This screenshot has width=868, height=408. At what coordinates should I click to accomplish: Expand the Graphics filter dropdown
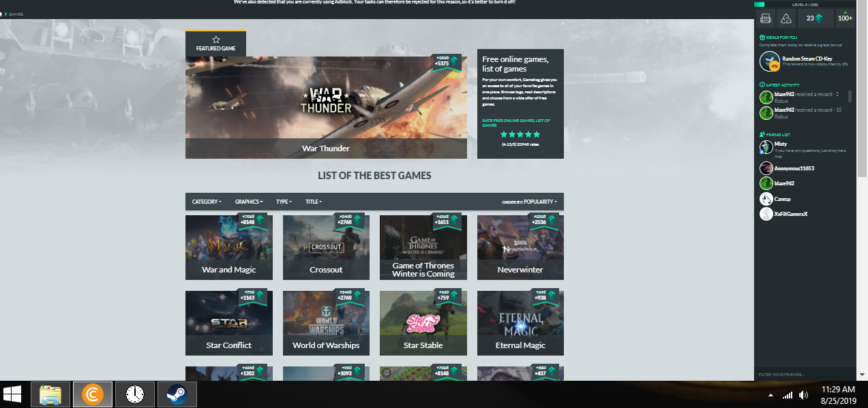coord(250,202)
